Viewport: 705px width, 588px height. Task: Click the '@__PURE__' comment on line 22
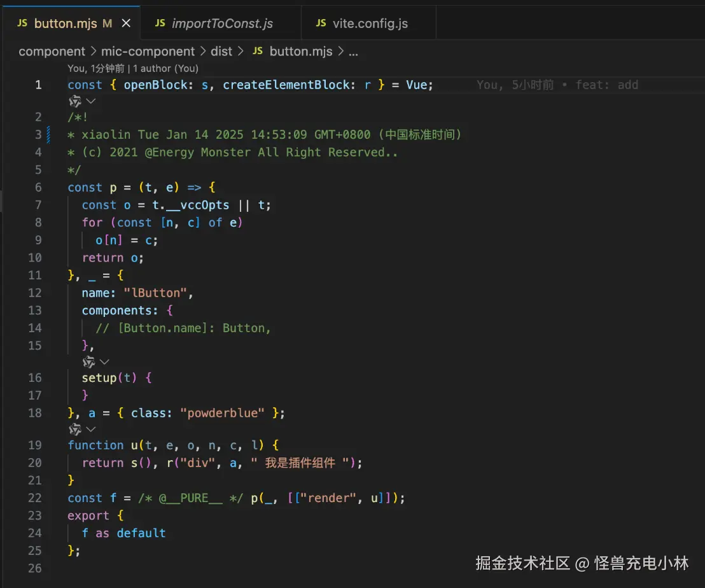pyautogui.click(x=191, y=498)
